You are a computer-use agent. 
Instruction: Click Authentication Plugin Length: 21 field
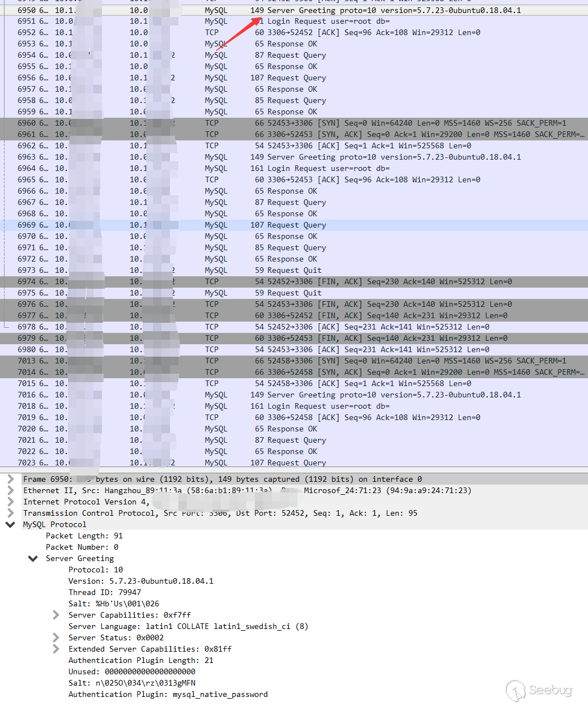[141, 660]
